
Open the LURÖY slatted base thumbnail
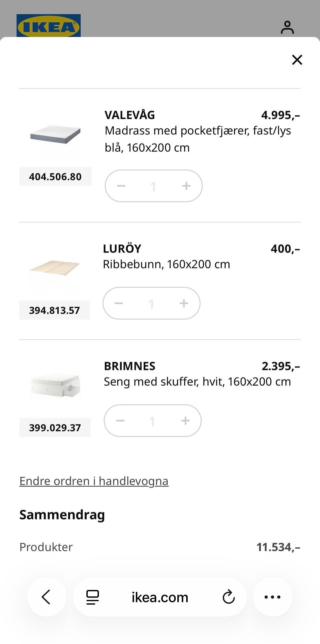point(55,266)
